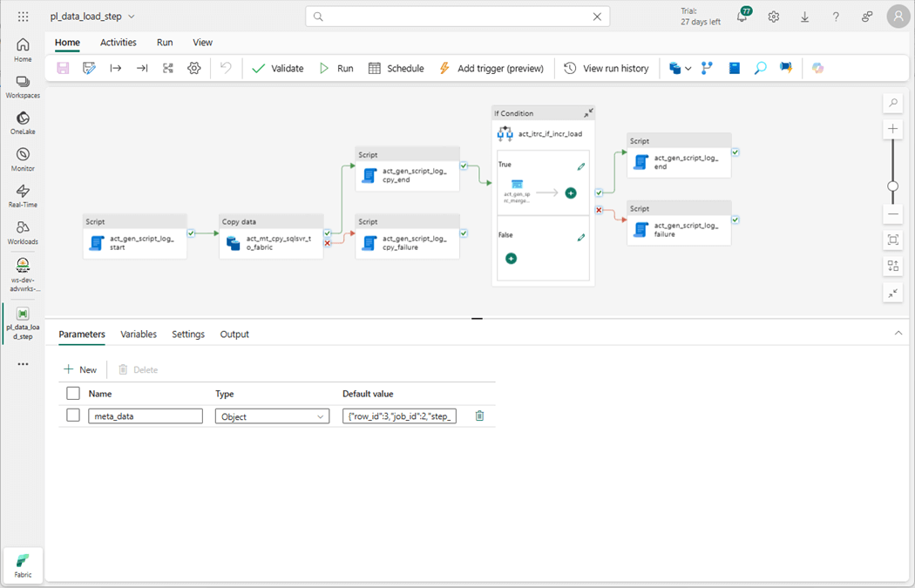
Task: Click the Save icon in the toolbar
Action: 63,68
